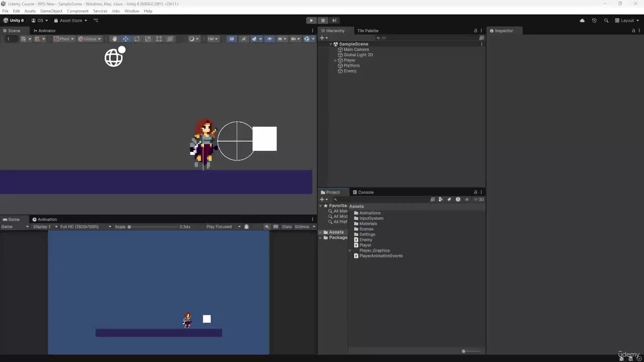The image size is (644, 362).
Task: Open Assets menu
Action: [x=30, y=11]
